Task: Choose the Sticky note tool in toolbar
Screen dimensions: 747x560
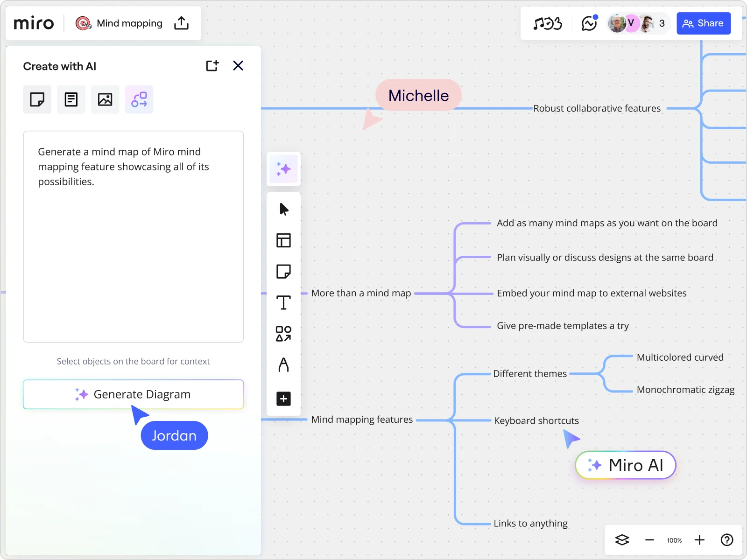Action: (283, 272)
